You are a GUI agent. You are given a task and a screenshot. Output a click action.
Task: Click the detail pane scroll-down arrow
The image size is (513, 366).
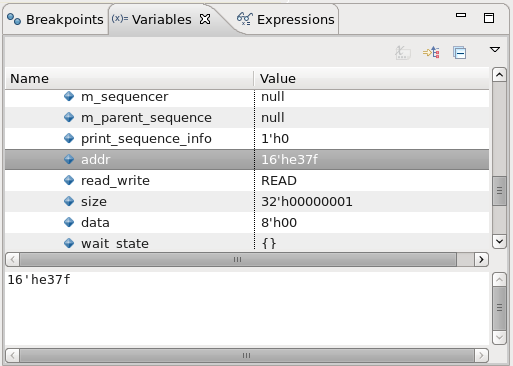click(499, 337)
